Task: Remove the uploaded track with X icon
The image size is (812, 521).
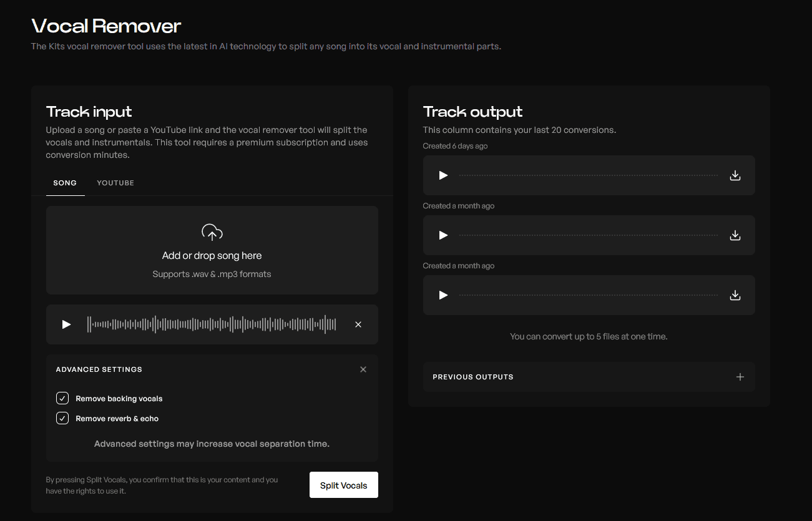Action: pyautogui.click(x=358, y=324)
